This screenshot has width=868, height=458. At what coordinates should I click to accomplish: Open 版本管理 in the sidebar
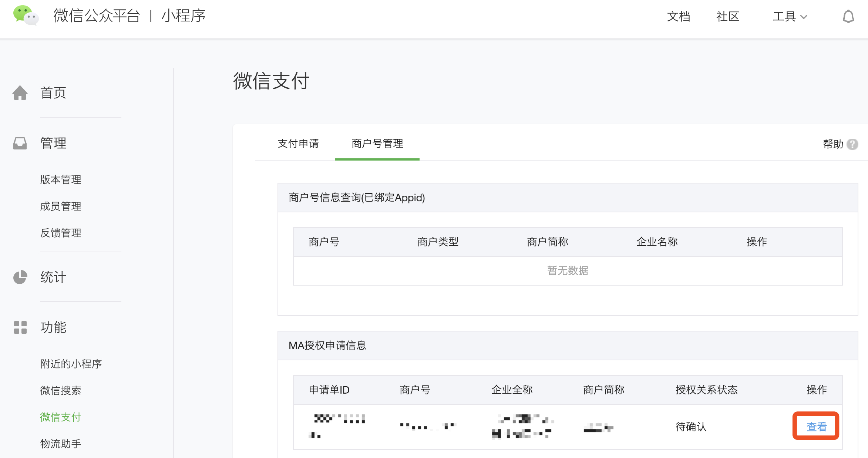coord(61,180)
